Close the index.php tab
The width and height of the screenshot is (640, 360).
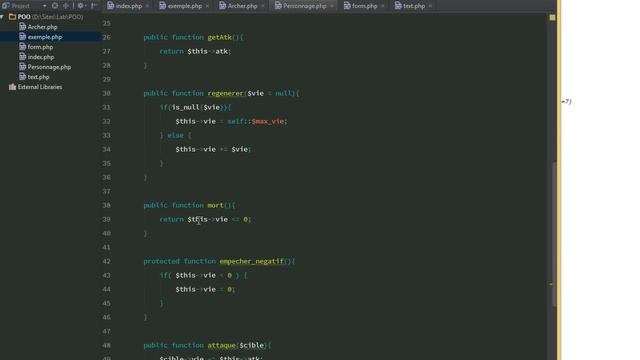[147, 6]
